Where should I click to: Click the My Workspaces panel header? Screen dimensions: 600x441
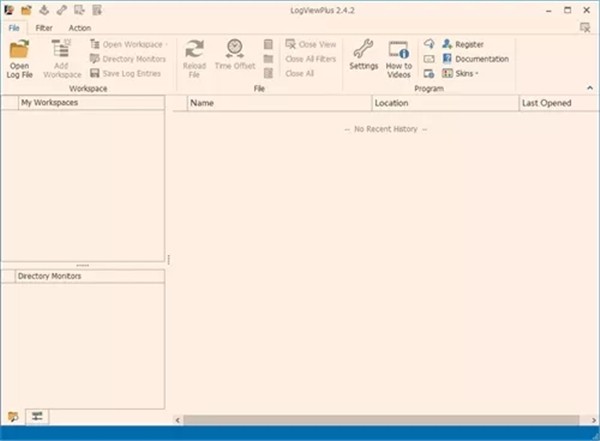tap(91, 103)
